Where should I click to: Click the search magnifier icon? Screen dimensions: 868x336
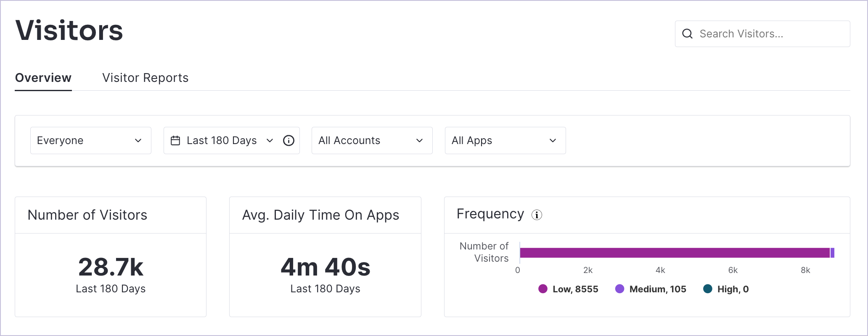(x=687, y=34)
